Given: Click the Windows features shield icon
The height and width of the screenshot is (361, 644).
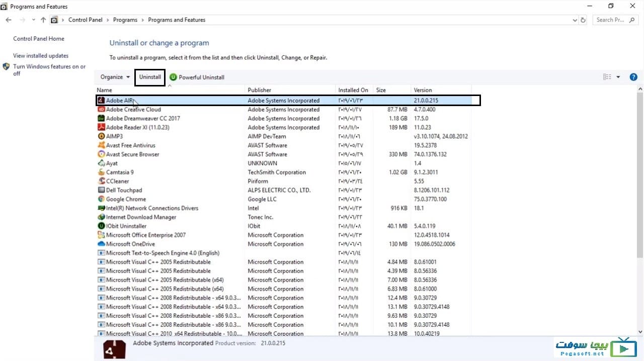Looking at the screenshot, I should click(6, 66).
